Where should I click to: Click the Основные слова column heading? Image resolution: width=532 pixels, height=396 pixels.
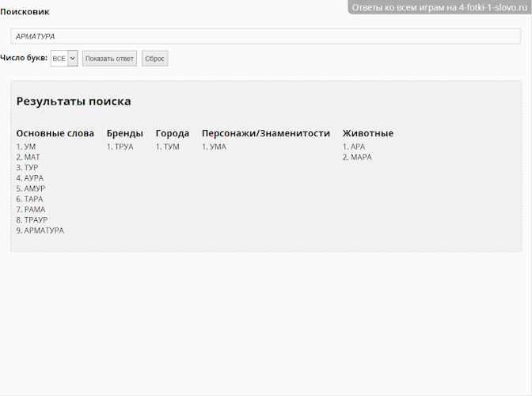point(55,133)
